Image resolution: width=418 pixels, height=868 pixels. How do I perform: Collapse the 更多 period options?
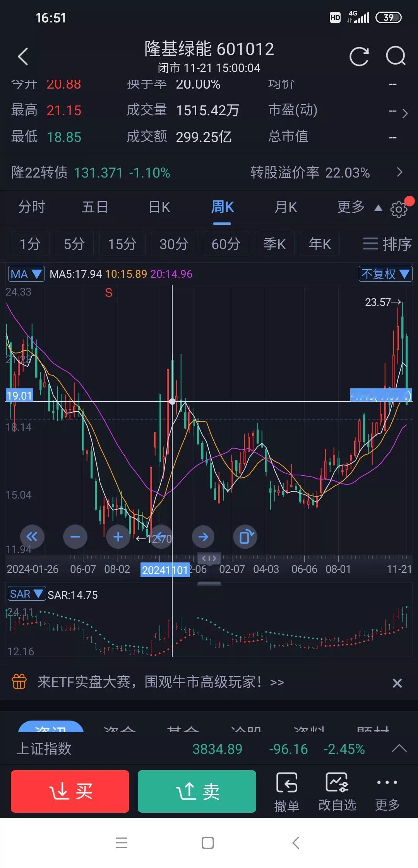click(x=378, y=208)
